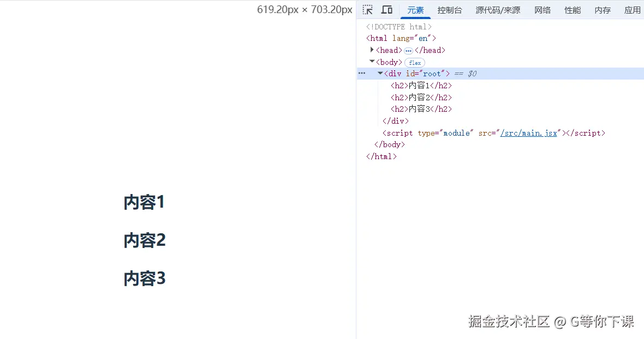Click the head ellipsis badge

pos(408,51)
